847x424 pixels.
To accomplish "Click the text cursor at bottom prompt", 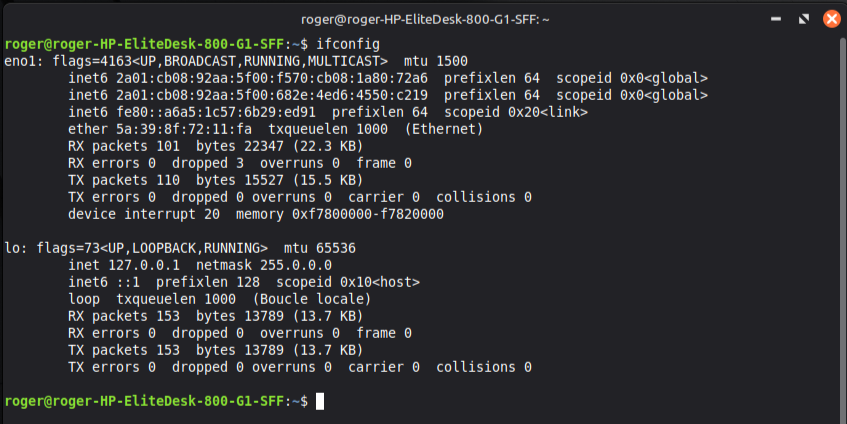I will pyautogui.click(x=320, y=401).
